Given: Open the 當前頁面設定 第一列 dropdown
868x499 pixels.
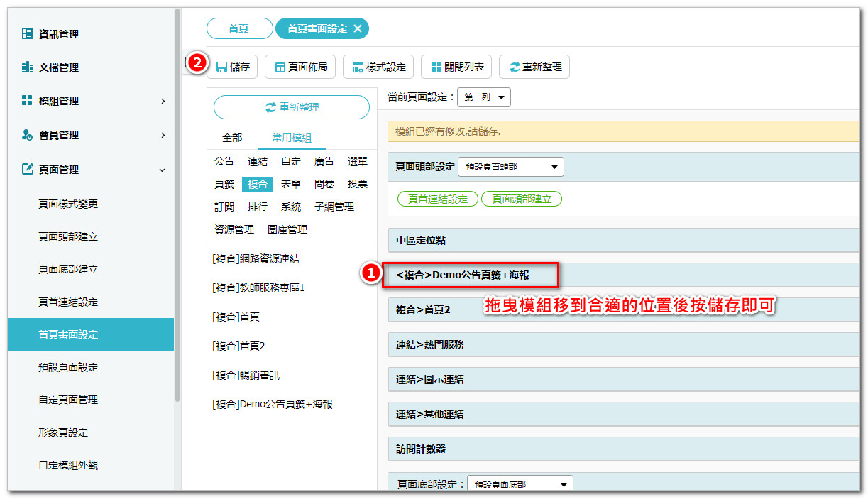Looking at the screenshot, I should pyautogui.click(x=483, y=97).
